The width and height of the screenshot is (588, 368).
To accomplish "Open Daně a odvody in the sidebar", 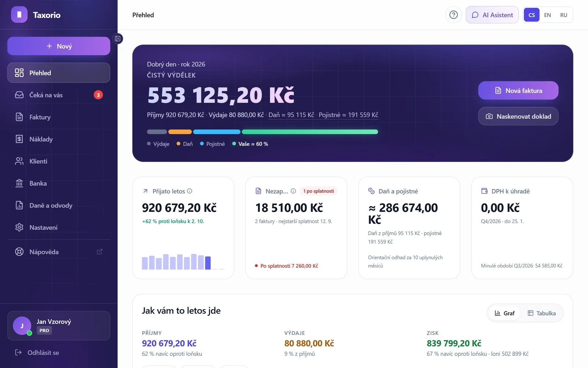I will pos(59,205).
